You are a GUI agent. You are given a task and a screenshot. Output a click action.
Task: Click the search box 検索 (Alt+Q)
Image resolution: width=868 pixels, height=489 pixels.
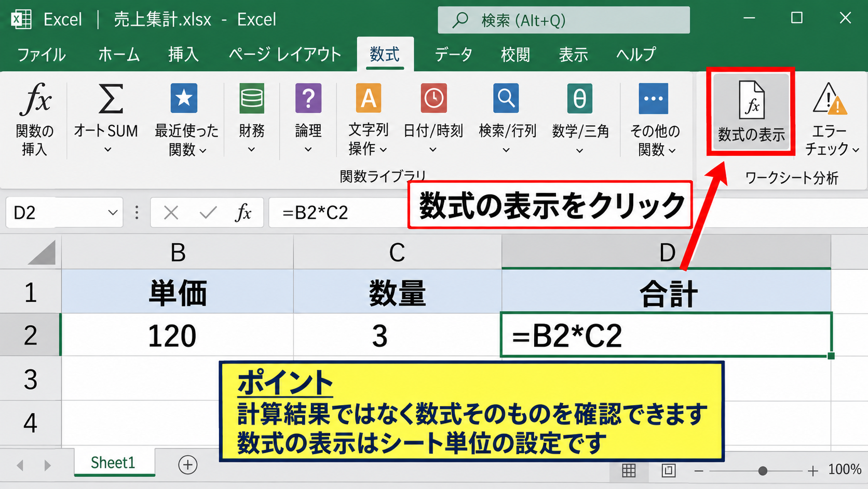click(x=564, y=20)
